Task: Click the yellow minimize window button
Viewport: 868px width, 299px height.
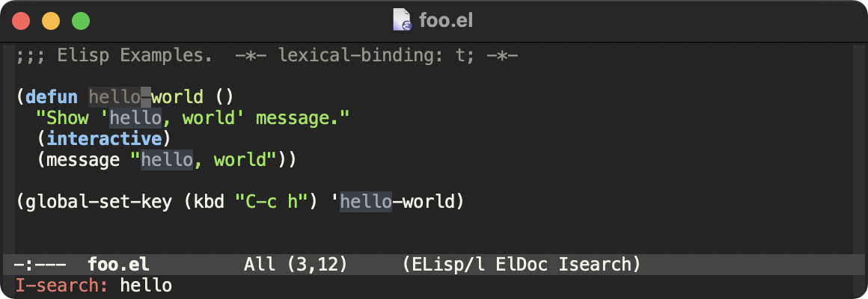Action: (x=51, y=21)
